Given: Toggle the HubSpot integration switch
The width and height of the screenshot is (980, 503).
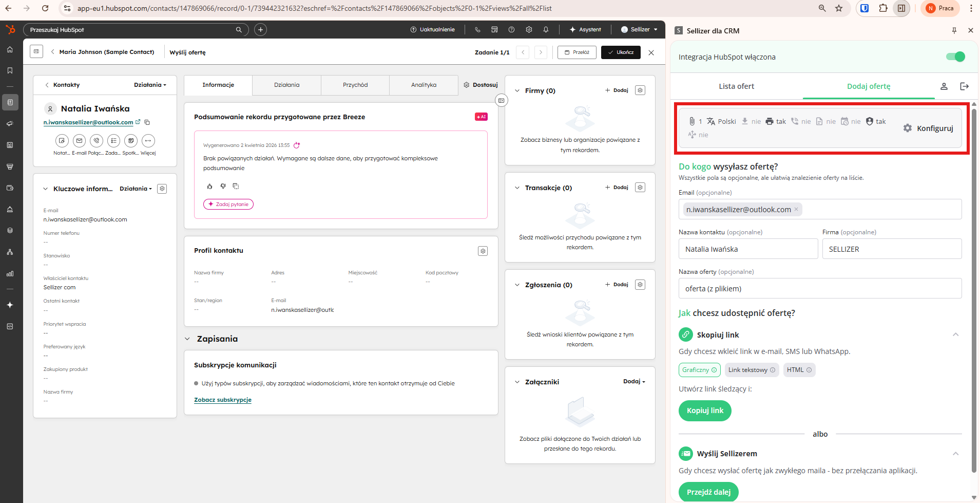Looking at the screenshot, I should coord(955,57).
